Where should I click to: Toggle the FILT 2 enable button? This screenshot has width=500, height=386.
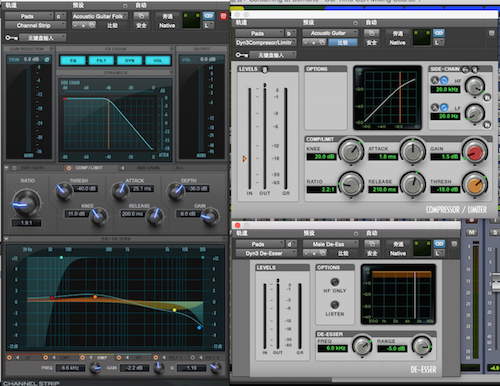tap(192, 357)
